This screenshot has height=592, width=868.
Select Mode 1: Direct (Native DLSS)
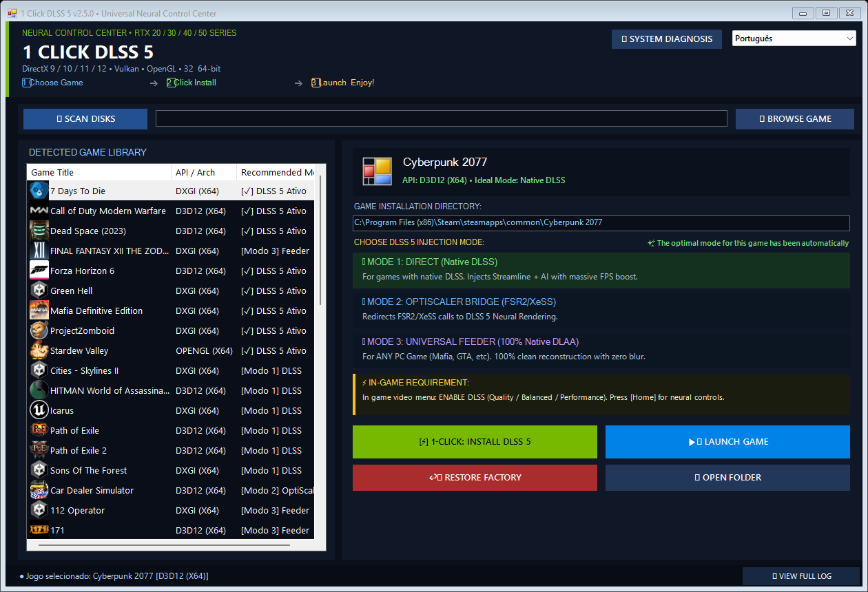pos(601,270)
